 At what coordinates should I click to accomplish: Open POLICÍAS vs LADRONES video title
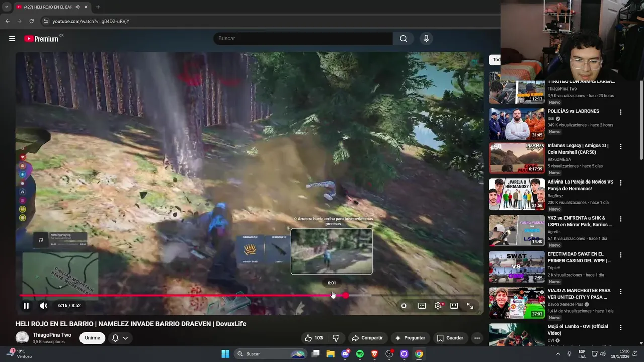click(x=574, y=111)
